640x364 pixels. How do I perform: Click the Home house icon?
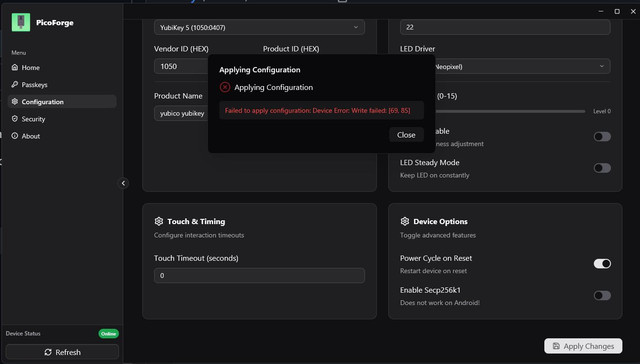point(15,67)
